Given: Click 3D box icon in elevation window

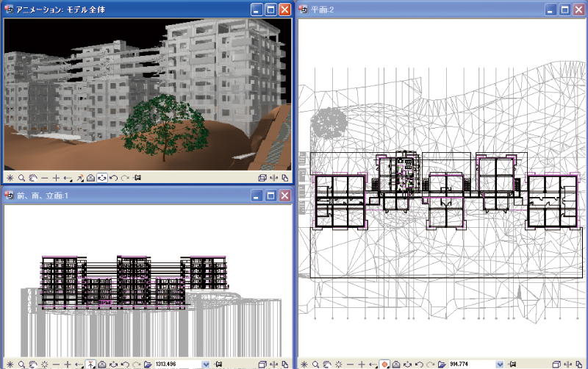Looking at the screenshot, I should tap(262, 364).
